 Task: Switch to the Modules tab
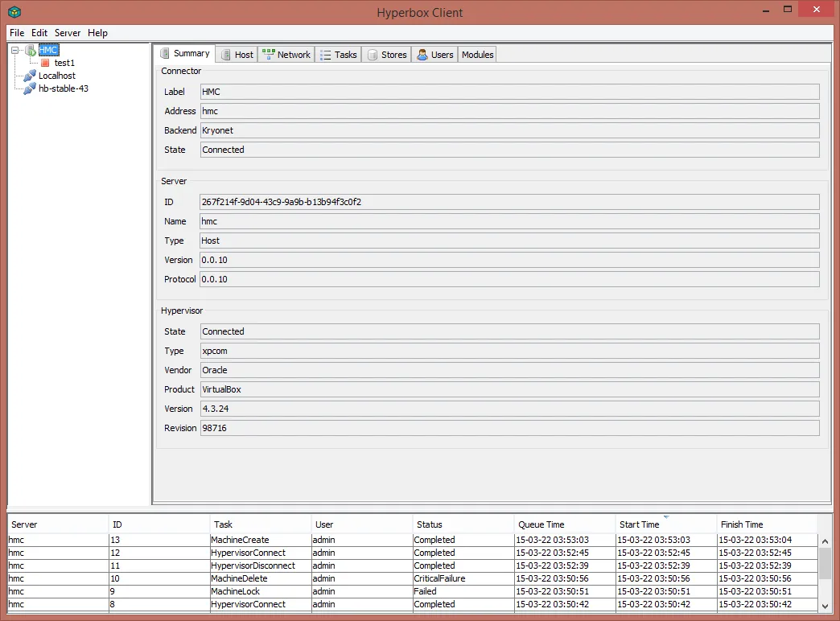[x=477, y=54]
